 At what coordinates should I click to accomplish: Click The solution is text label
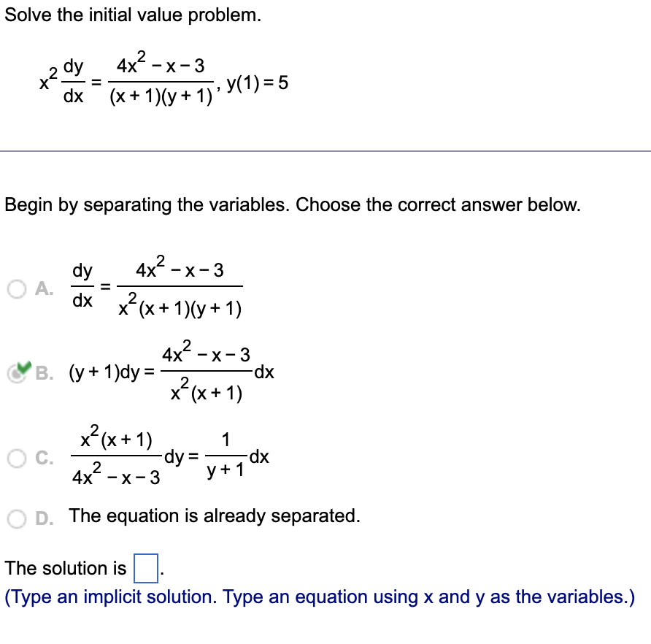[x=66, y=568]
